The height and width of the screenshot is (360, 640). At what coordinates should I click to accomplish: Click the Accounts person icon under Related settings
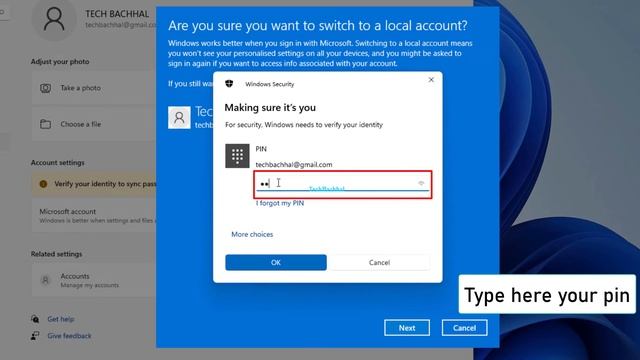click(45, 280)
